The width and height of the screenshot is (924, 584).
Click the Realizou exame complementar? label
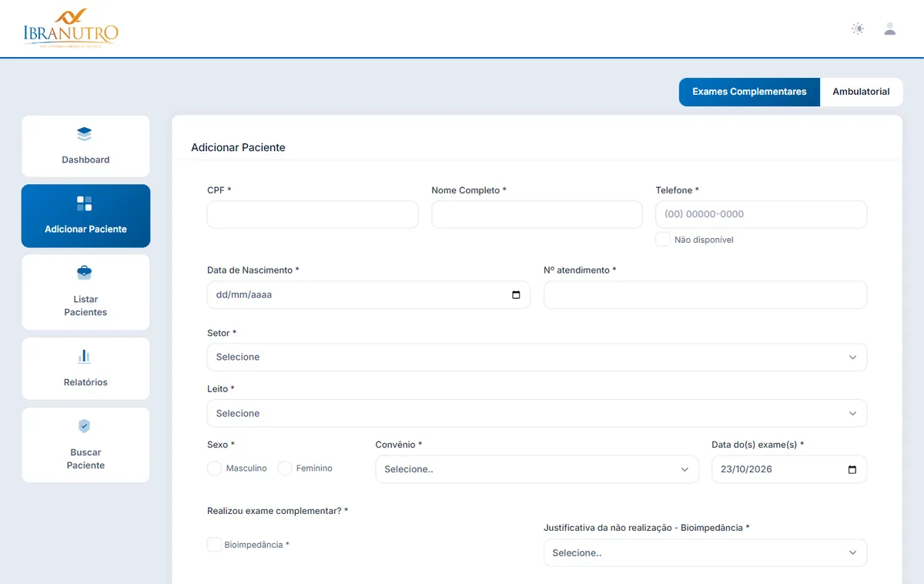tap(277, 511)
